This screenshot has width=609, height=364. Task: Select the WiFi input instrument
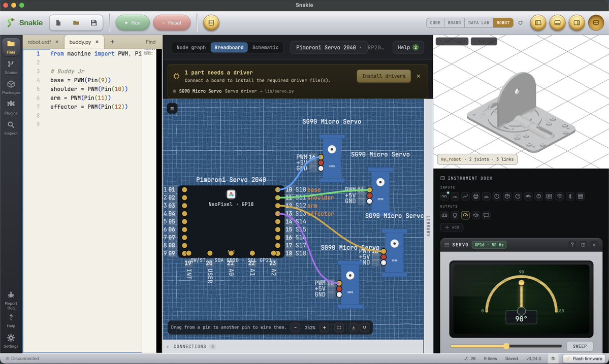560,196
